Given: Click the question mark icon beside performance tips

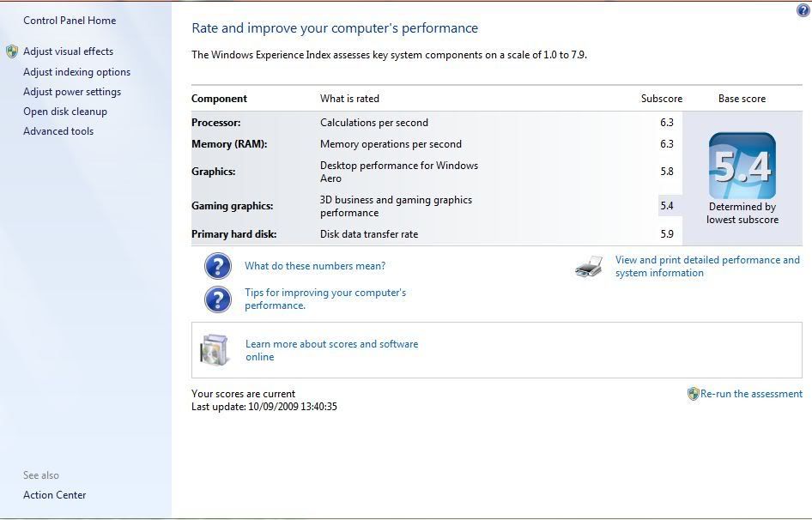Looking at the screenshot, I should tap(218, 299).
